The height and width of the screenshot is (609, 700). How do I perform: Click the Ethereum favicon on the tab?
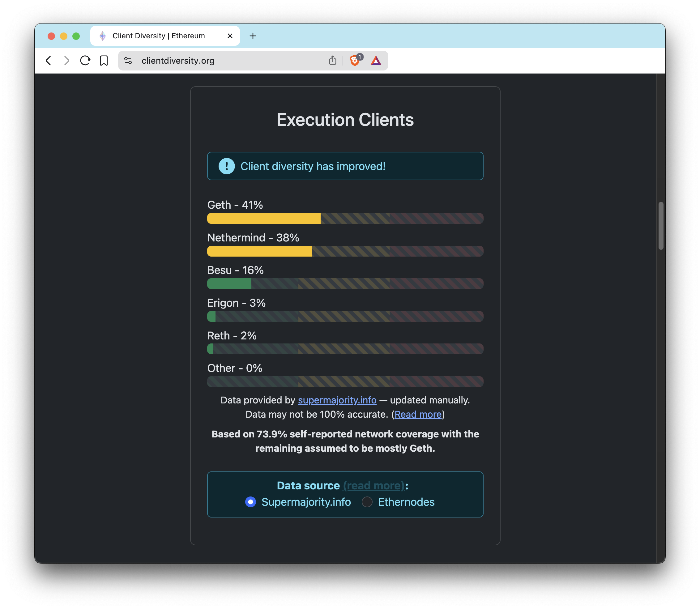[x=102, y=36]
